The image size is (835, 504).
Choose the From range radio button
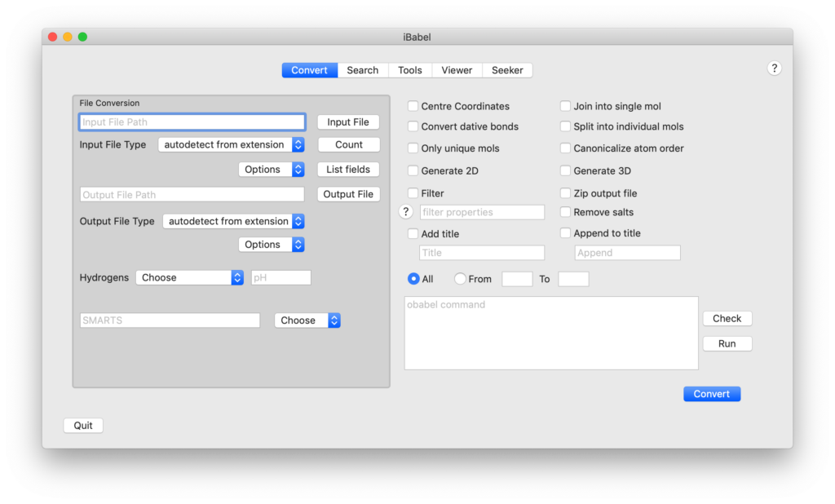click(x=460, y=279)
